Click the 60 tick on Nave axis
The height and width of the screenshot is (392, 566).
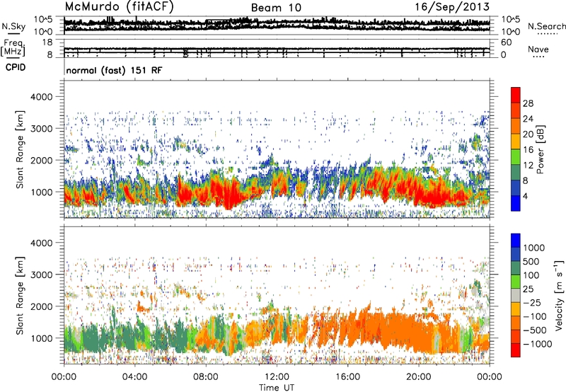coord(506,42)
